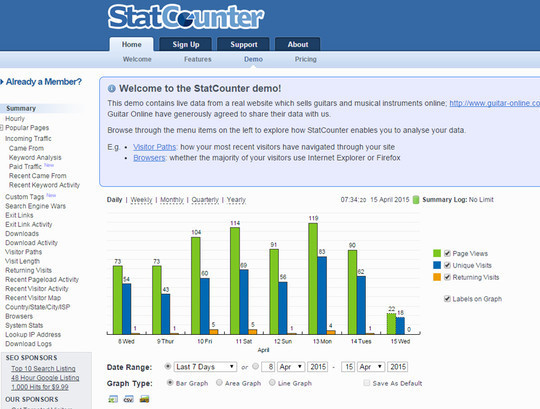
Task: Select the Area Graph radio option
Action: tap(219, 382)
